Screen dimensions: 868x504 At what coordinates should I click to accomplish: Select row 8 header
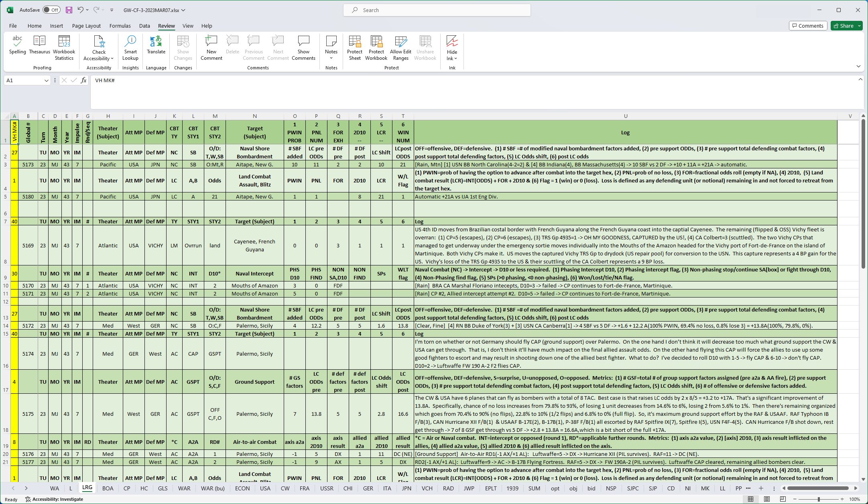click(x=6, y=245)
